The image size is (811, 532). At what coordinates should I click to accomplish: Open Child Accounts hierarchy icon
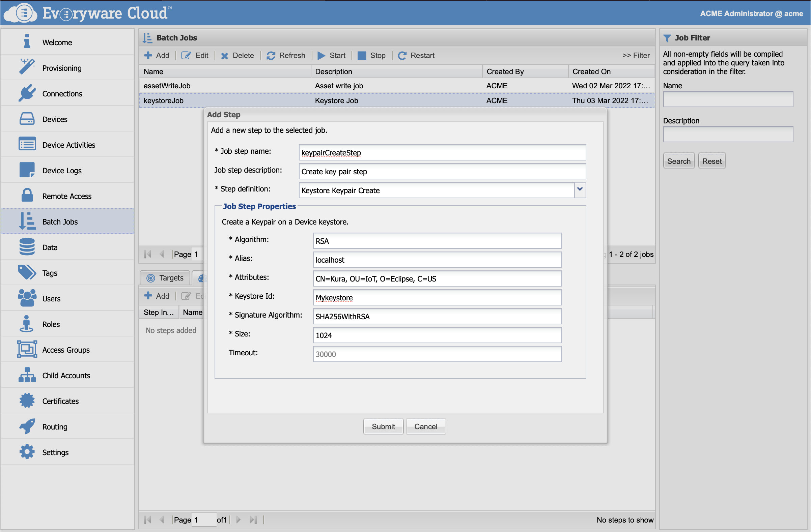(27, 375)
